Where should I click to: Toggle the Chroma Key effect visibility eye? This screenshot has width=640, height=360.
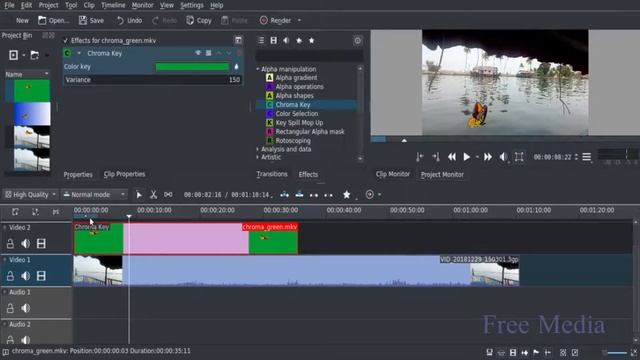pos(198,53)
